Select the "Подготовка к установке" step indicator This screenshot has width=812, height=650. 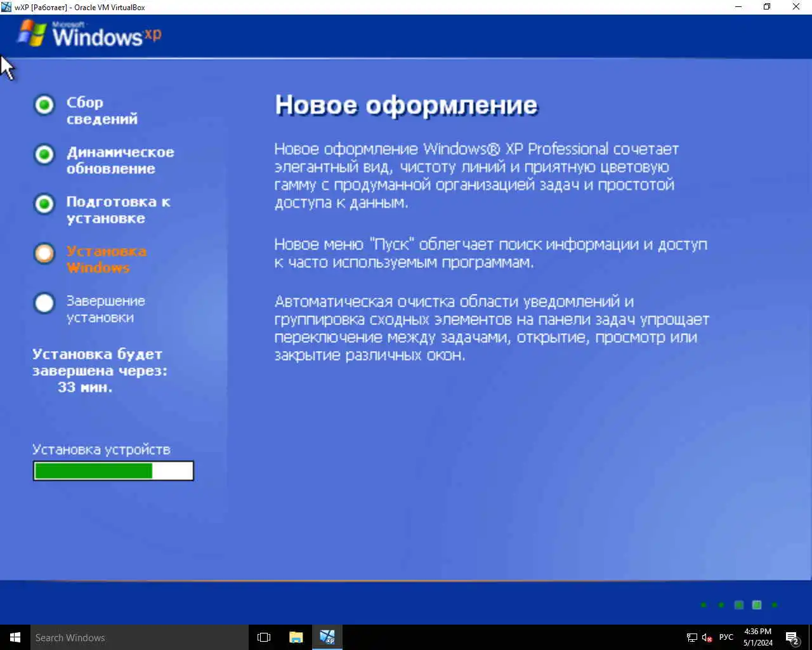(x=44, y=204)
